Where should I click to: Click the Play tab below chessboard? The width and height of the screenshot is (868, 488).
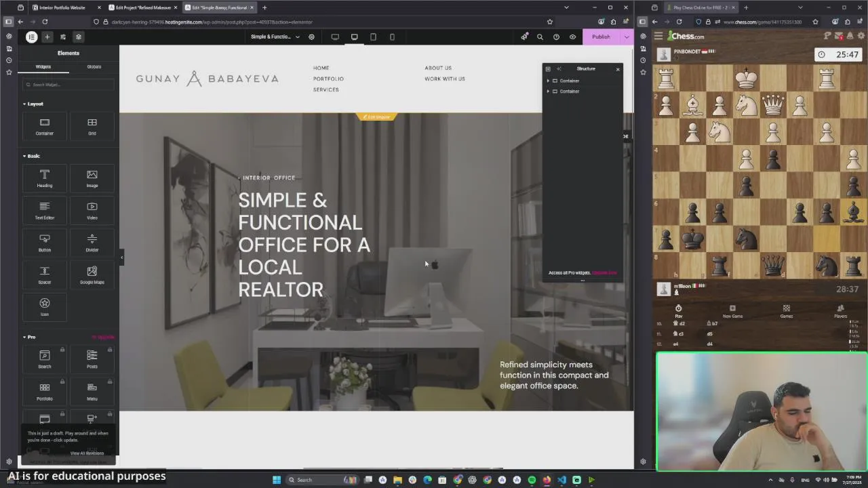coord(678,311)
